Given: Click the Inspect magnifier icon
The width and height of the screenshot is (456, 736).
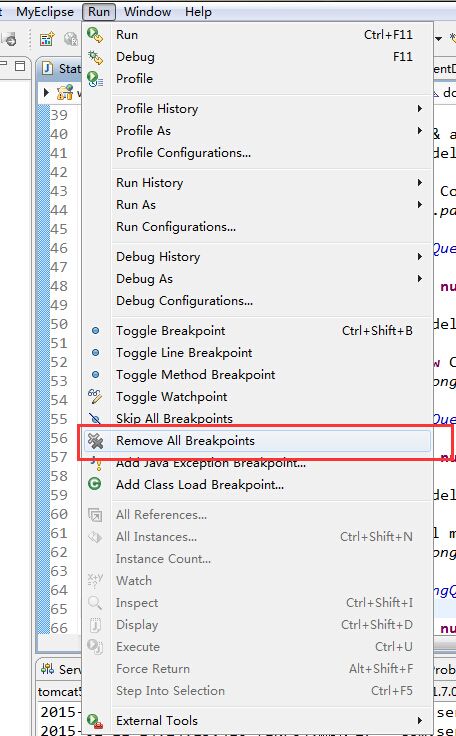Looking at the screenshot, I should [95, 603].
